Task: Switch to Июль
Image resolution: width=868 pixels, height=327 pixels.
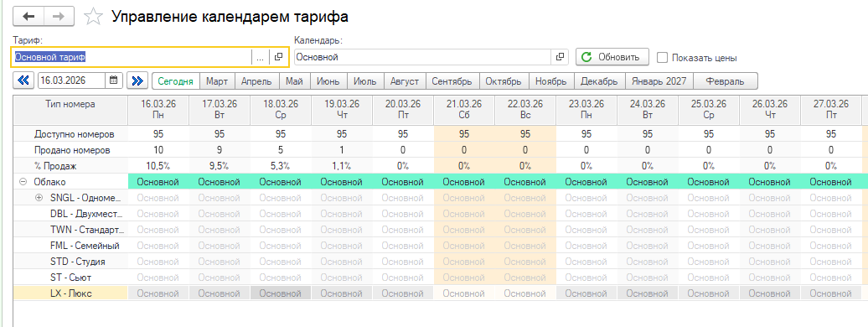Action: (365, 81)
